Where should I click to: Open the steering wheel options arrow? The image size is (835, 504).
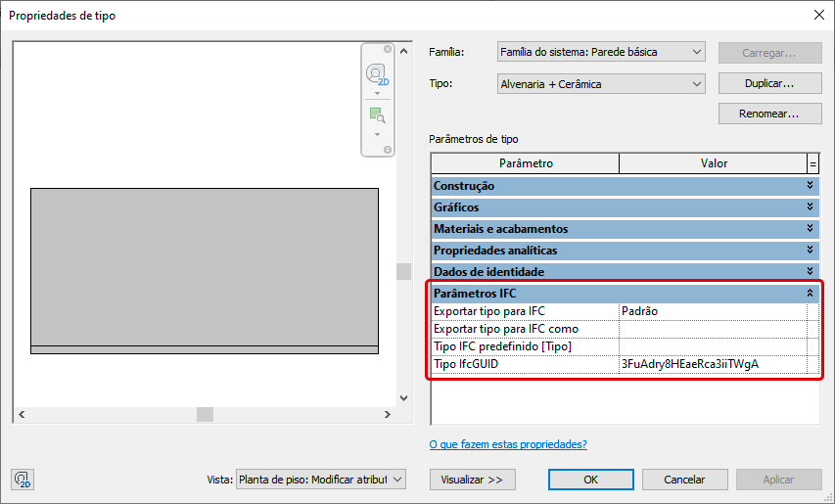[377, 93]
